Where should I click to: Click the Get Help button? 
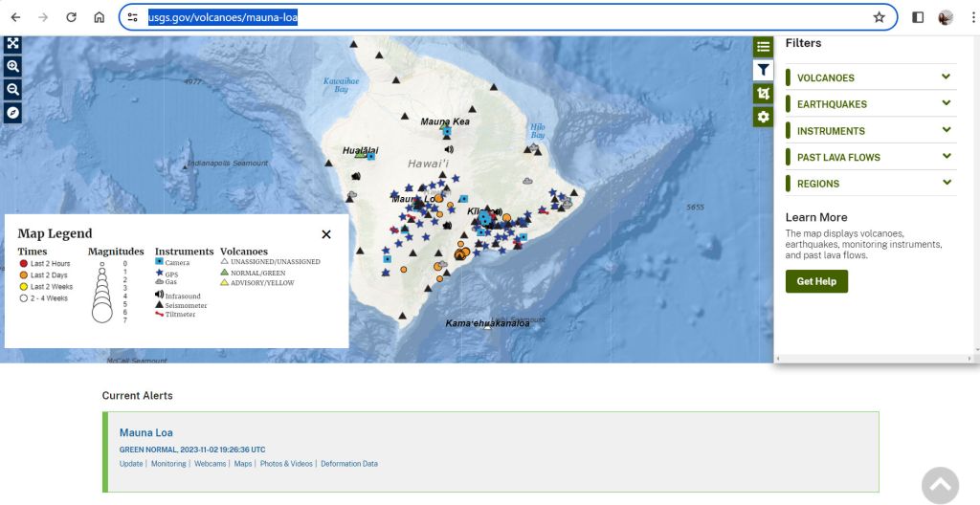[816, 281]
